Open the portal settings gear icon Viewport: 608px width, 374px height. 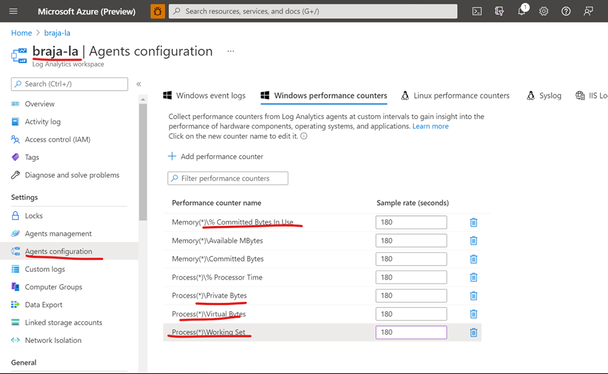click(544, 11)
